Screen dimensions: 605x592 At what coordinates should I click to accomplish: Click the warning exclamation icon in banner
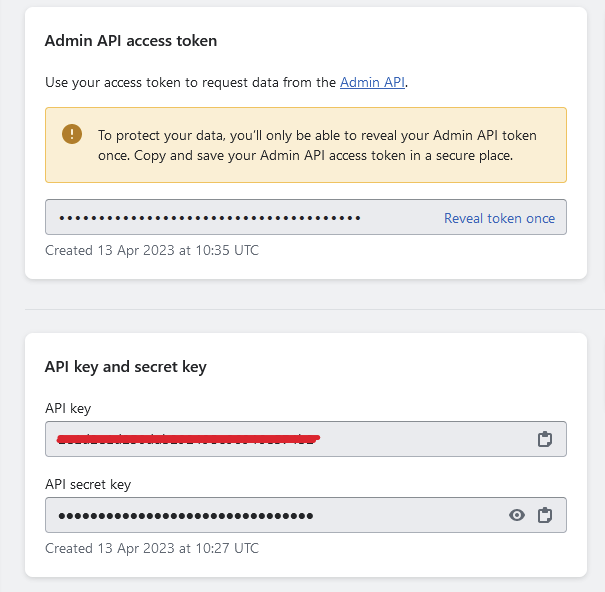pos(72,134)
